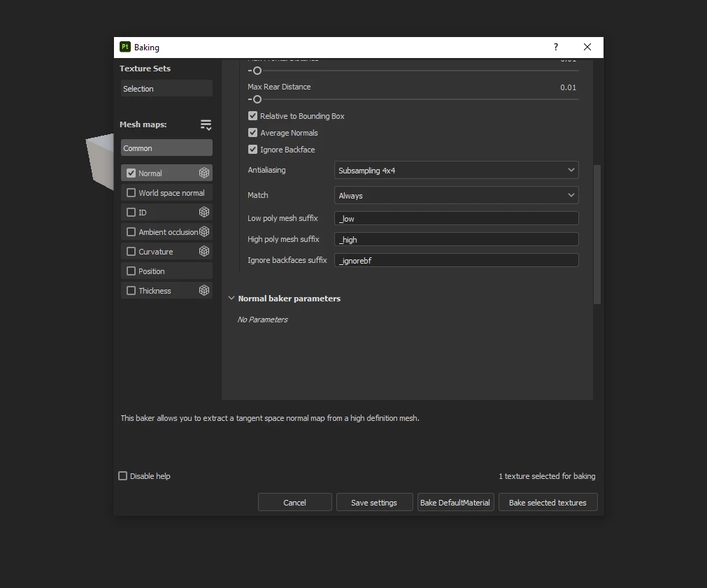Select the Curvature row label in the mesh map list
Viewport: 707px width, 588px height.
pos(155,252)
